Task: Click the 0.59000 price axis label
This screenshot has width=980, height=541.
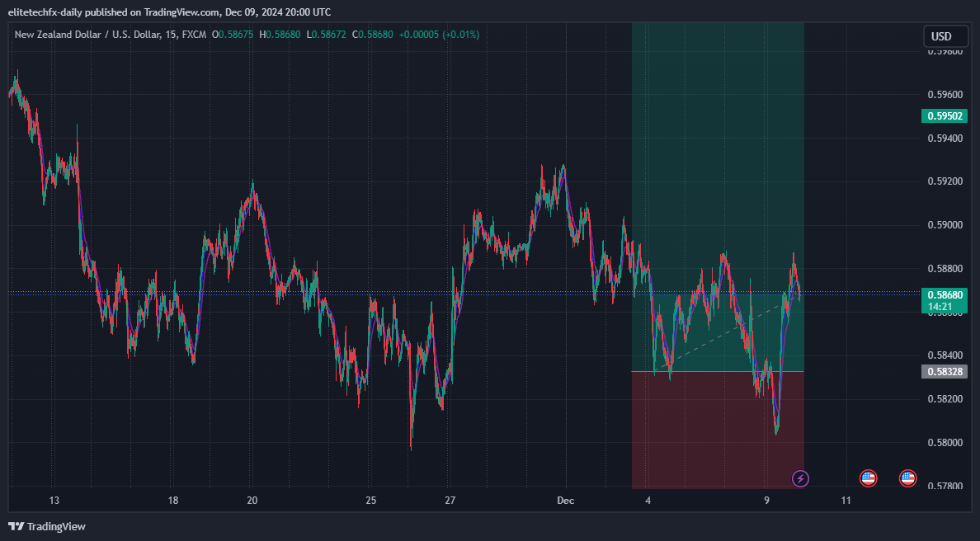Action: tap(945, 225)
